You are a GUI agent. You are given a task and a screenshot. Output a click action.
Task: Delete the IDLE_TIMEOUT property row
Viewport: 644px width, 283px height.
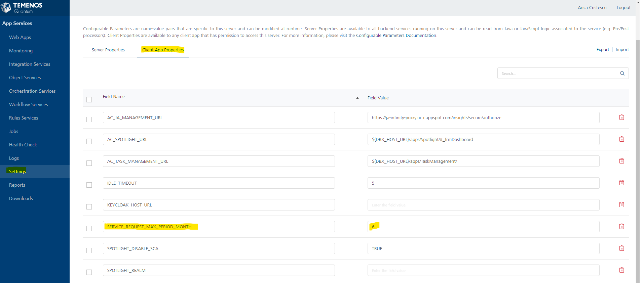tap(621, 183)
